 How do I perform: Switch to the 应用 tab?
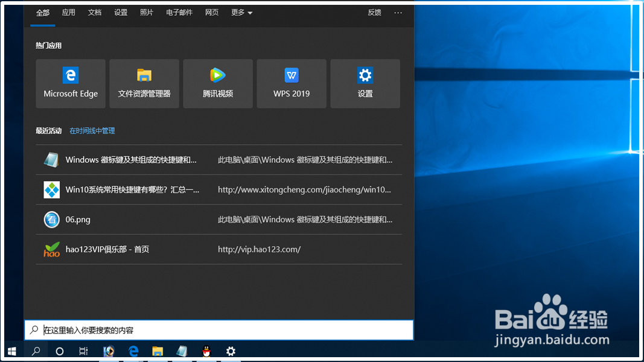coord(69,13)
